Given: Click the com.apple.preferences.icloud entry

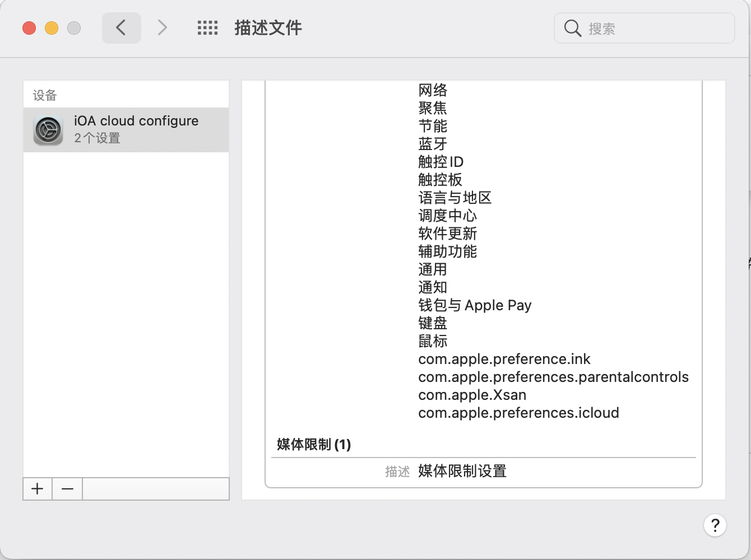Looking at the screenshot, I should click(x=518, y=413).
